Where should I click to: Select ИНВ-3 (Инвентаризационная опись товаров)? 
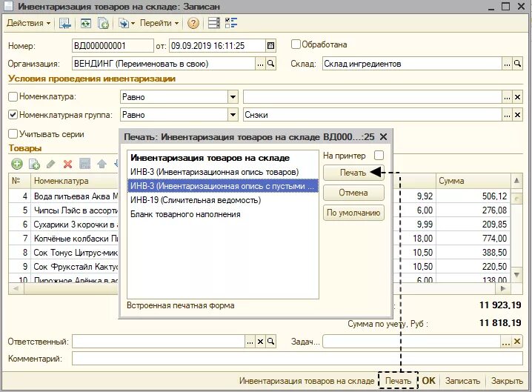[x=222, y=172]
